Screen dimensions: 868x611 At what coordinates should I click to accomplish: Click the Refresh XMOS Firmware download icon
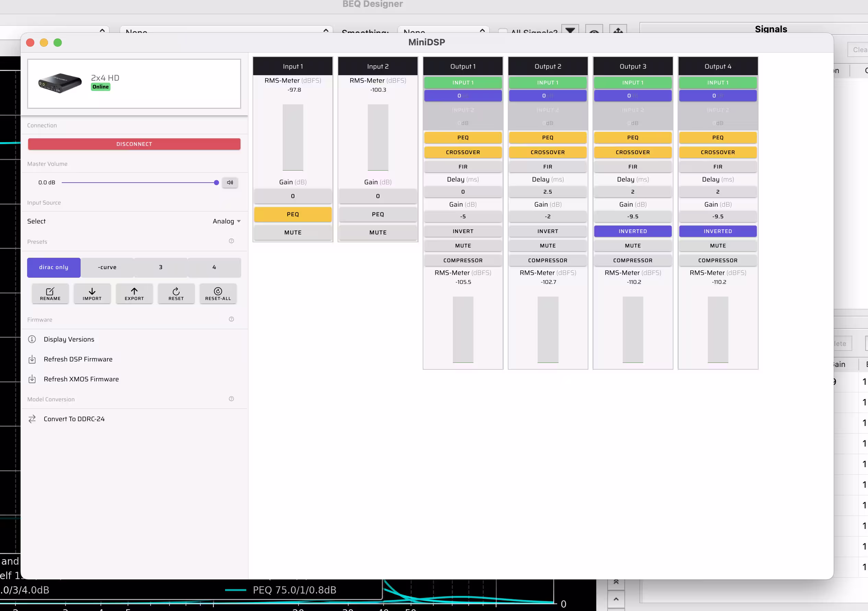pos(32,379)
